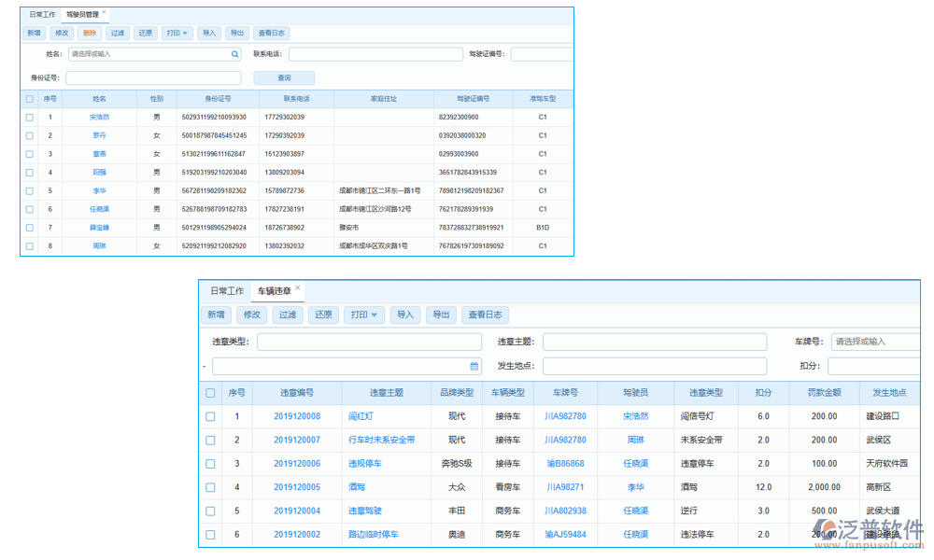
Task: Open driver link 任晓渠 in the driver list
Action: 99,209
